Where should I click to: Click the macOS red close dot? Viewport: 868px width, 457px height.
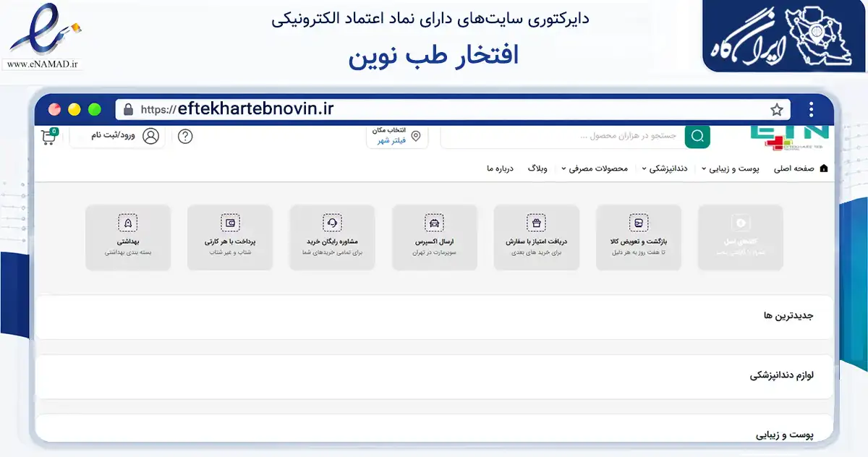tap(54, 110)
